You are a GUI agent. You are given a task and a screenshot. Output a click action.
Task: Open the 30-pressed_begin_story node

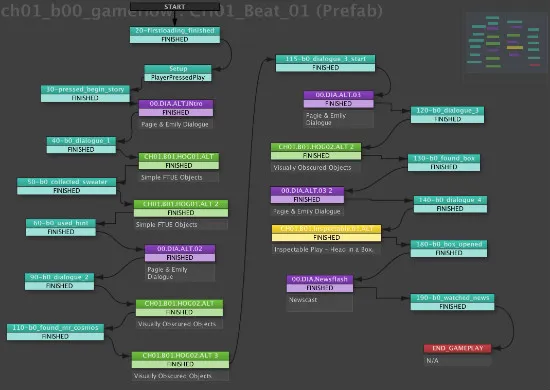[85, 94]
